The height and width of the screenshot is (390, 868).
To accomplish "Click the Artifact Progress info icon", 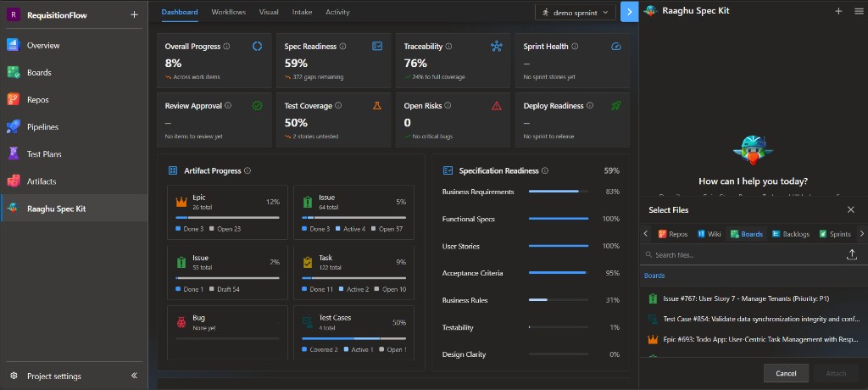I will click(x=248, y=170).
